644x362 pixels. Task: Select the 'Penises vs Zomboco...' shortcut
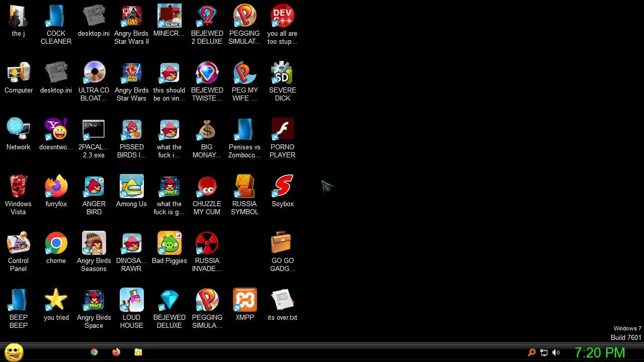245,130
